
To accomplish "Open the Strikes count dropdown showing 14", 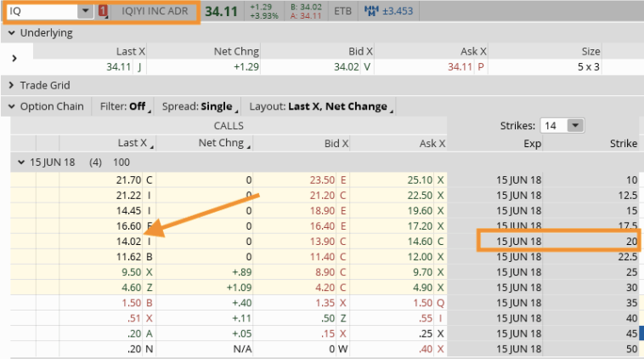I will point(575,125).
